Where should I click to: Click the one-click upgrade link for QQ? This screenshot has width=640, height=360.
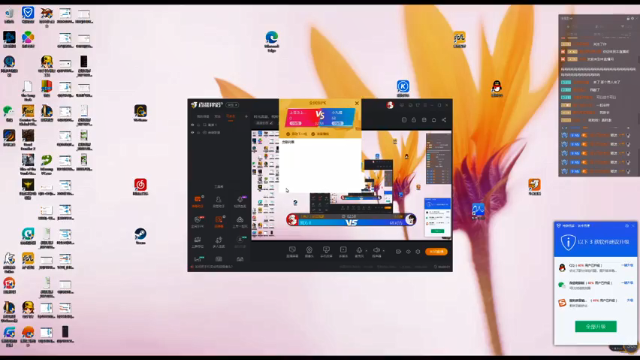pyautogui.click(x=627, y=265)
